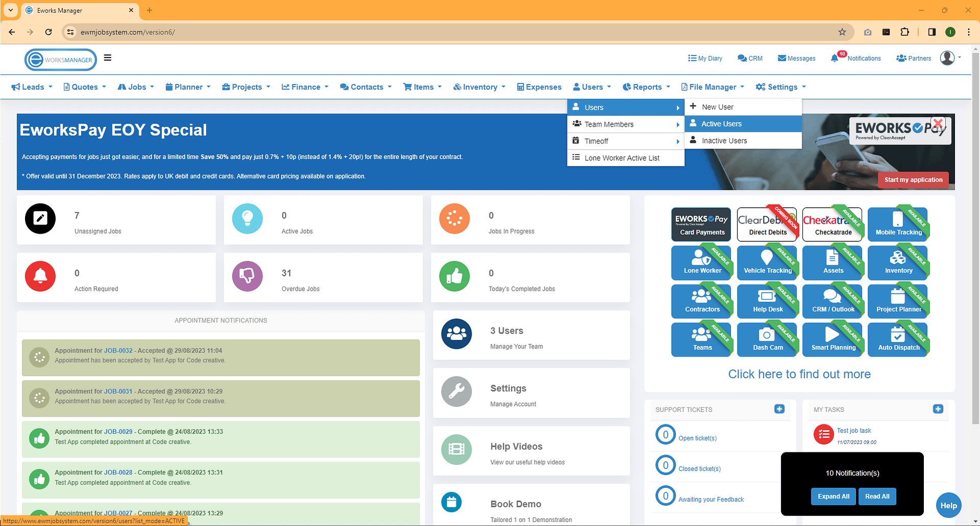Click Read All notifications button
980x526 pixels.
[877, 496]
